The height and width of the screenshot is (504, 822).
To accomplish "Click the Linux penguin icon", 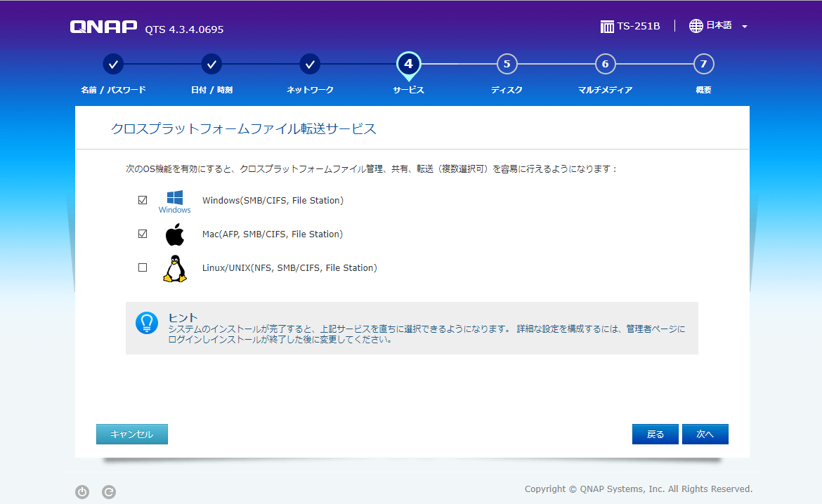I will (x=174, y=267).
